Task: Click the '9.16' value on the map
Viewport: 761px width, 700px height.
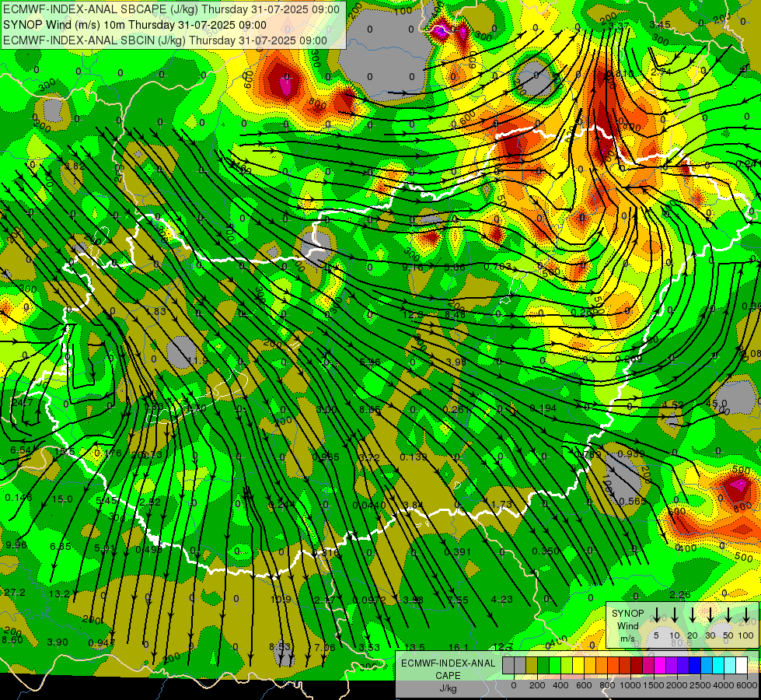Action: tap(413, 268)
